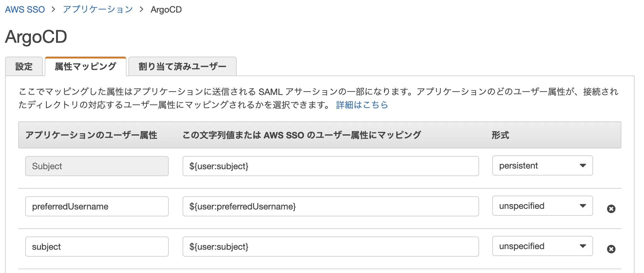Open the 詳細はこちら link
644x273 pixels.
(x=362, y=105)
